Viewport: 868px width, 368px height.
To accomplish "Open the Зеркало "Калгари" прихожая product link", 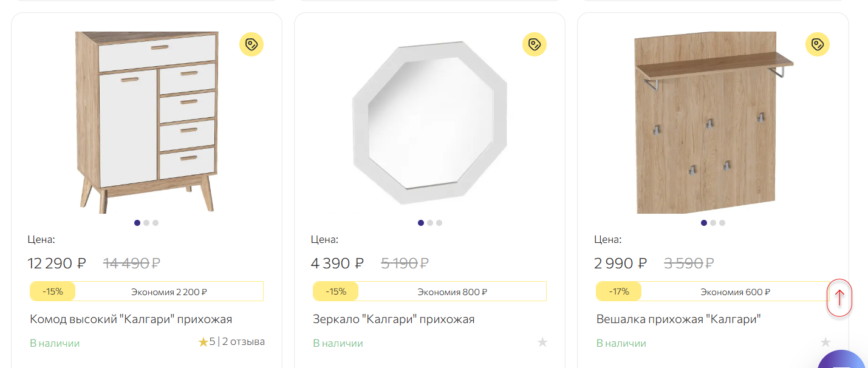I will tap(394, 319).
